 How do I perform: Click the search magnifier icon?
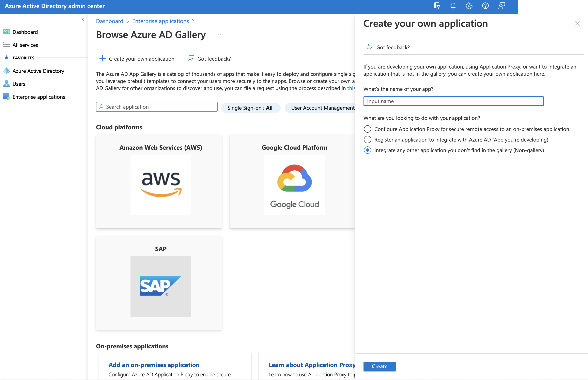tap(101, 107)
